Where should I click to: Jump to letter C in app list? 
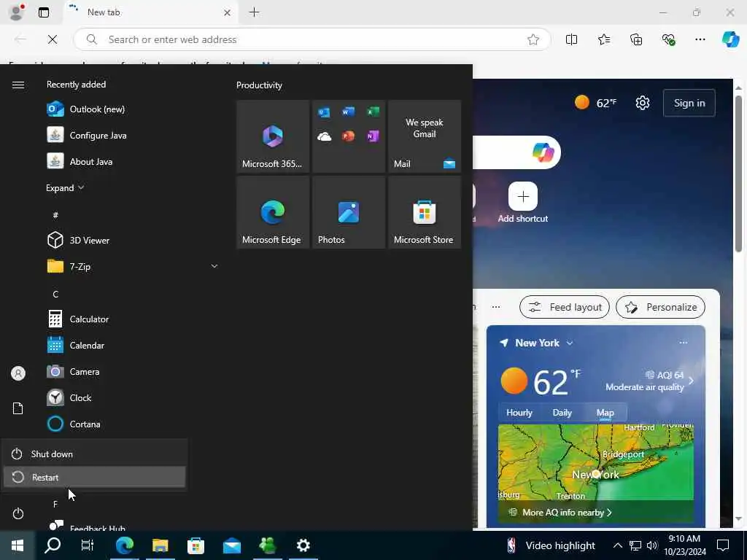pyautogui.click(x=55, y=294)
